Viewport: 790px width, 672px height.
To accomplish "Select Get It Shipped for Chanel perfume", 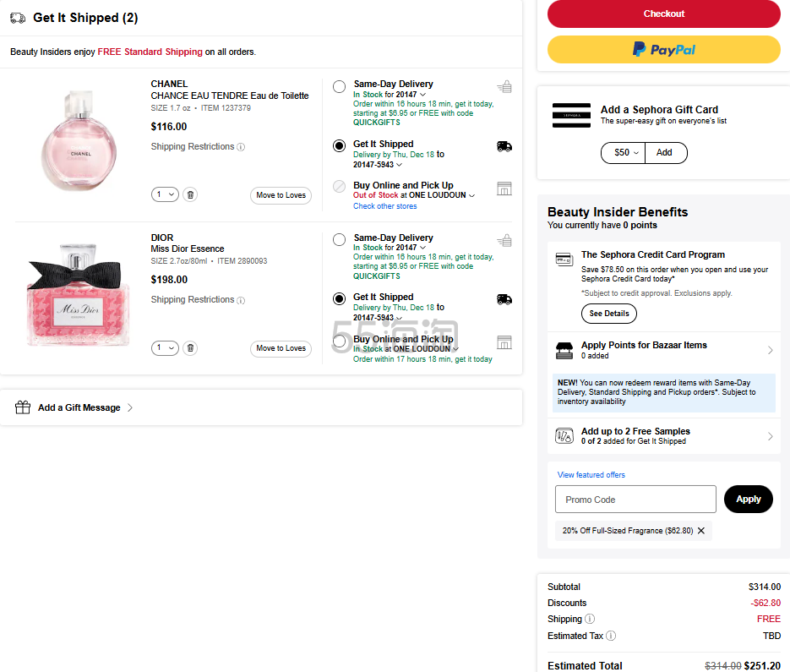I will 339,145.
